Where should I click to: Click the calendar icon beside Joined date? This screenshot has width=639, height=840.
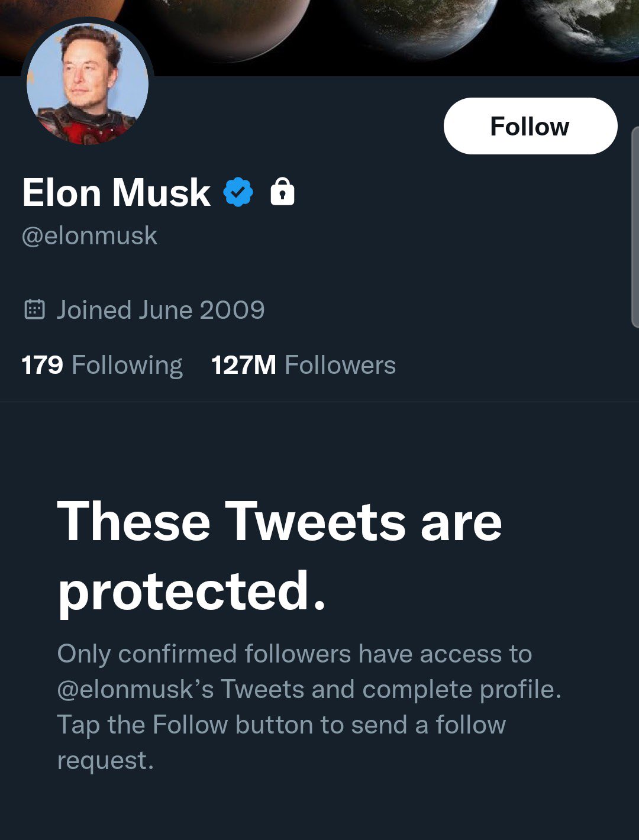coord(34,309)
